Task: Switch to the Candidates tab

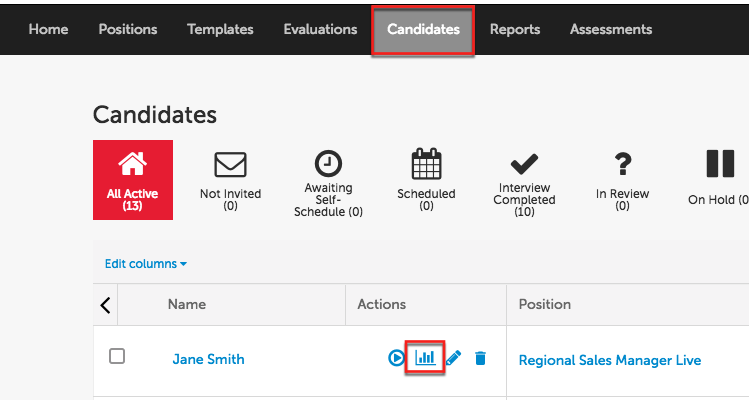Action: click(x=423, y=29)
